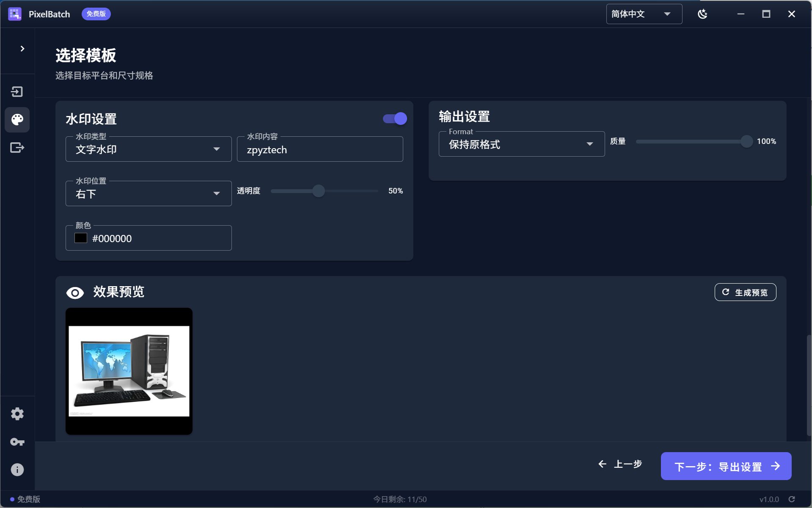Expand the collapsed sidebar with chevron arrow

(22, 49)
